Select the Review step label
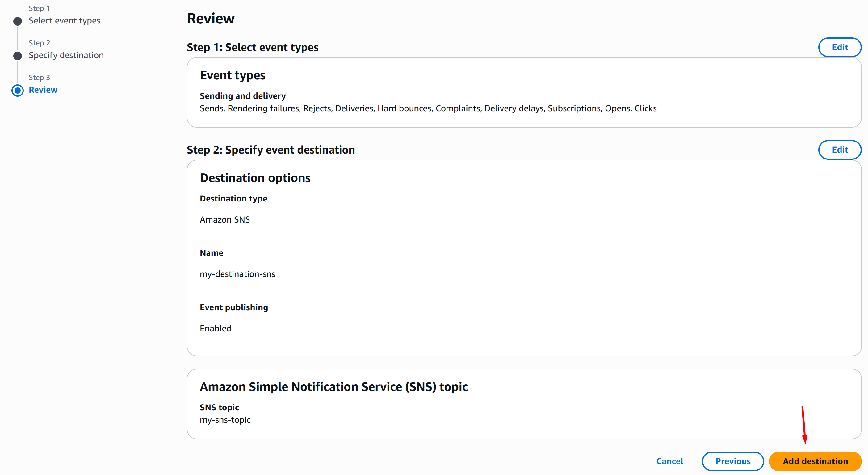868x475 pixels. pyautogui.click(x=43, y=90)
